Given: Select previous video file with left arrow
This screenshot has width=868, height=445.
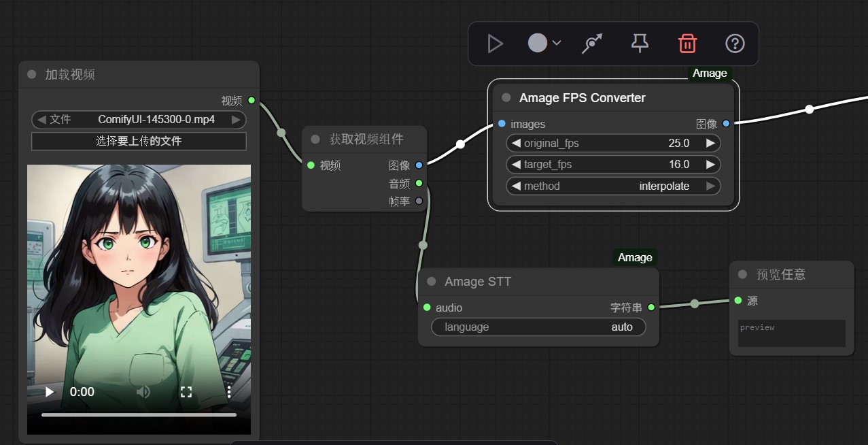Looking at the screenshot, I should (41, 120).
